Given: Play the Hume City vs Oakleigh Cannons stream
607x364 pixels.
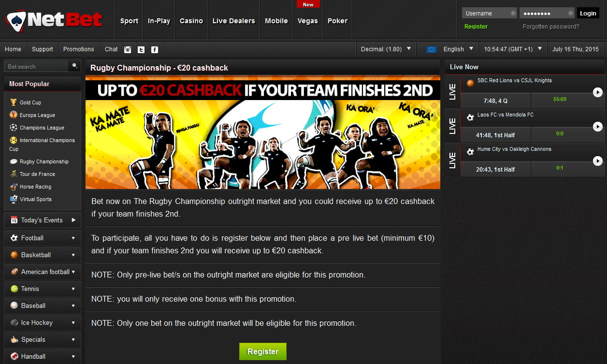Looking at the screenshot, I should [x=598, y=161].
